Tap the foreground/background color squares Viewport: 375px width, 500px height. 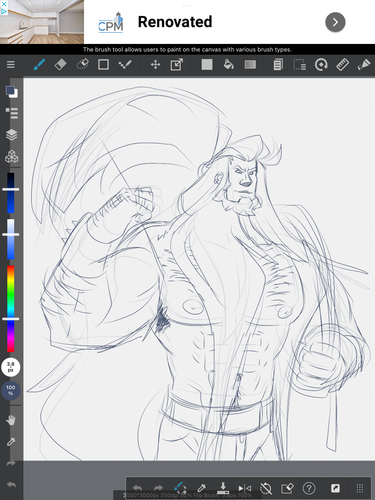point(11,92)
